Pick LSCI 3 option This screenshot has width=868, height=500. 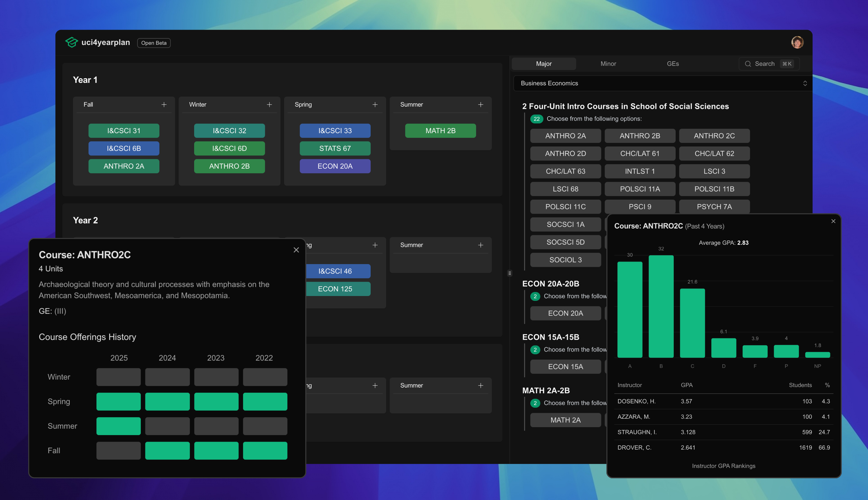click(714, 171)
